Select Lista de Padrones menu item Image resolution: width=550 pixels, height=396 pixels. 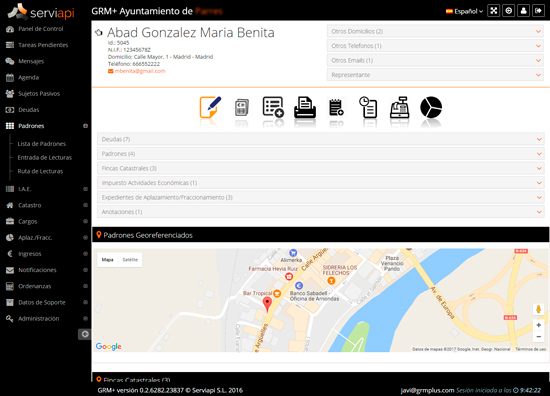click(x=42, y=144)
